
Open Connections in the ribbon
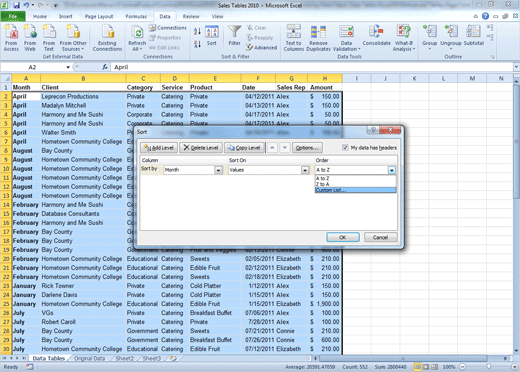click(x=167, y=28)
